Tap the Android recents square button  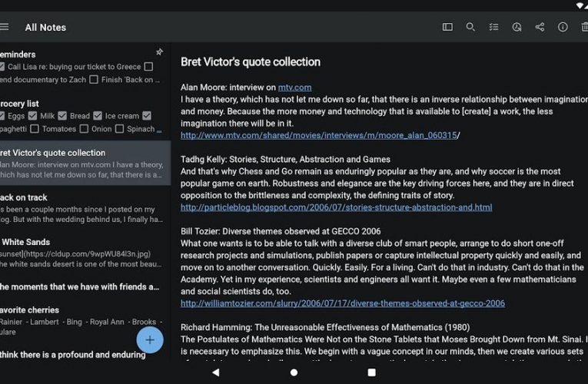[371, 372]
